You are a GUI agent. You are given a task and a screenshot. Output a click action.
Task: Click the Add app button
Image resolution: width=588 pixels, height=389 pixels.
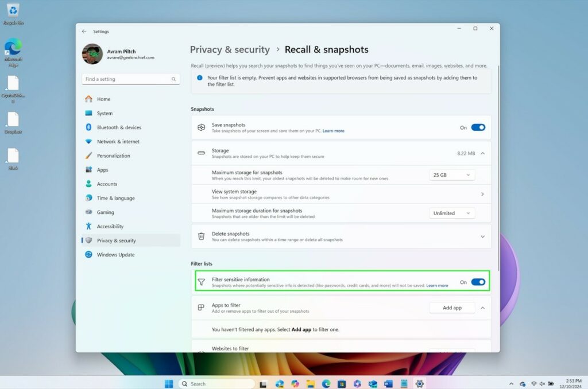coord(452,308)
